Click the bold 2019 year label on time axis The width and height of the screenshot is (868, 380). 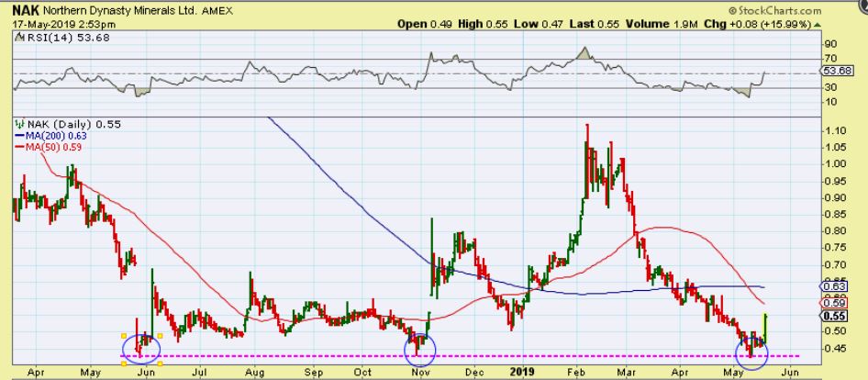(x=523, y=372)
